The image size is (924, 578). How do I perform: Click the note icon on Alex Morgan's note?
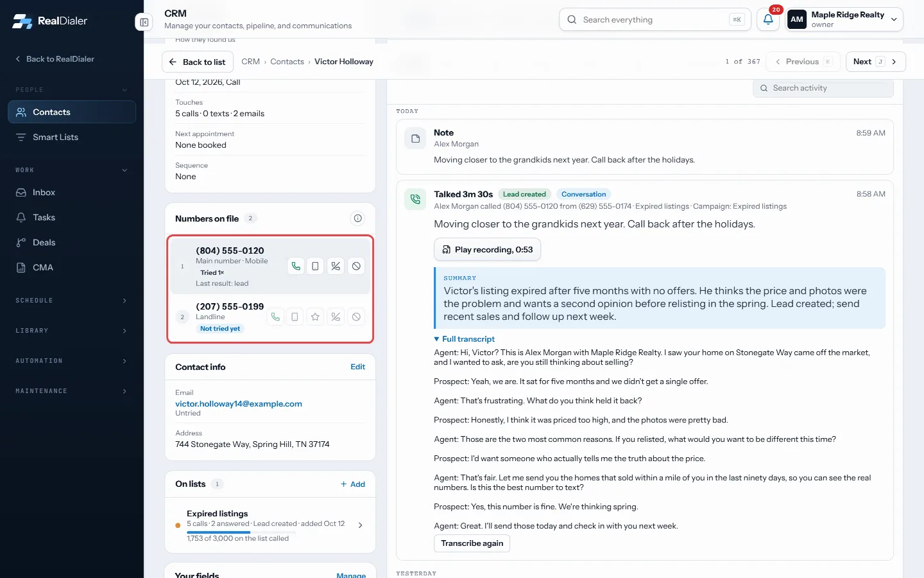(x=415, y=138)
